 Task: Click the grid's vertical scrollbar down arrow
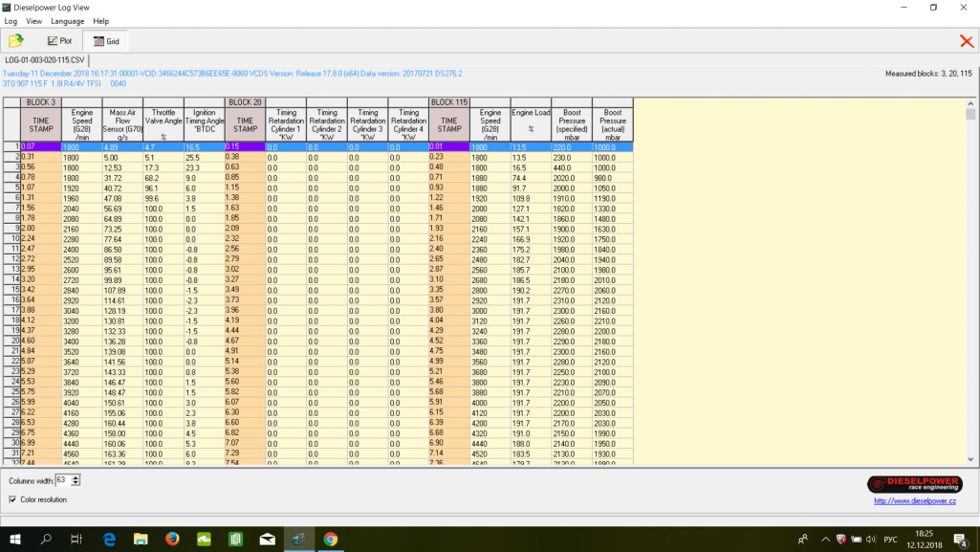tap(970, 458)
